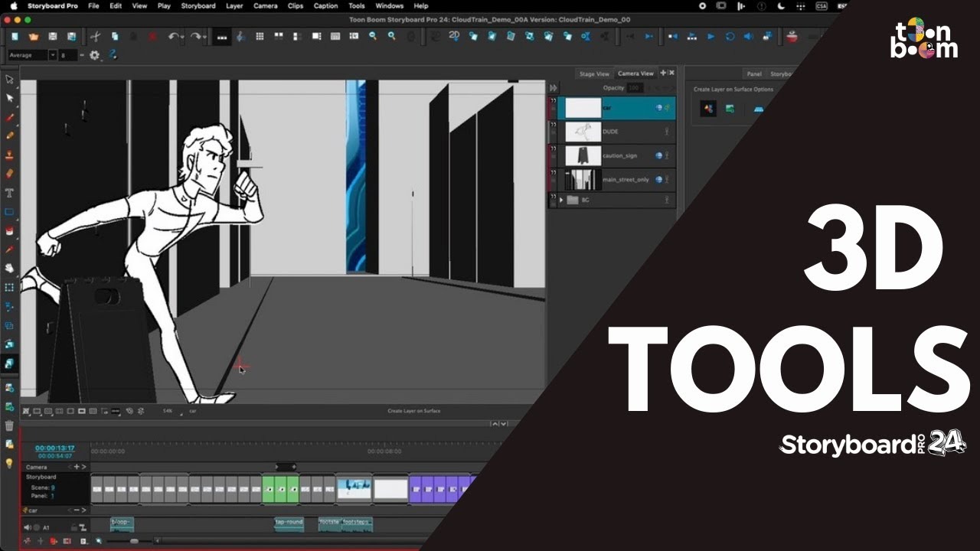Expand the BG layer group
This screenshot has height=551, width=980.
coord(561,198)
